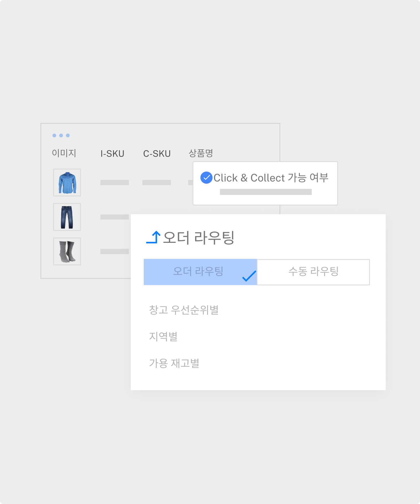Toggle the Click & Collect checkbox
This screenshot has width=420, height=504.
206,178
